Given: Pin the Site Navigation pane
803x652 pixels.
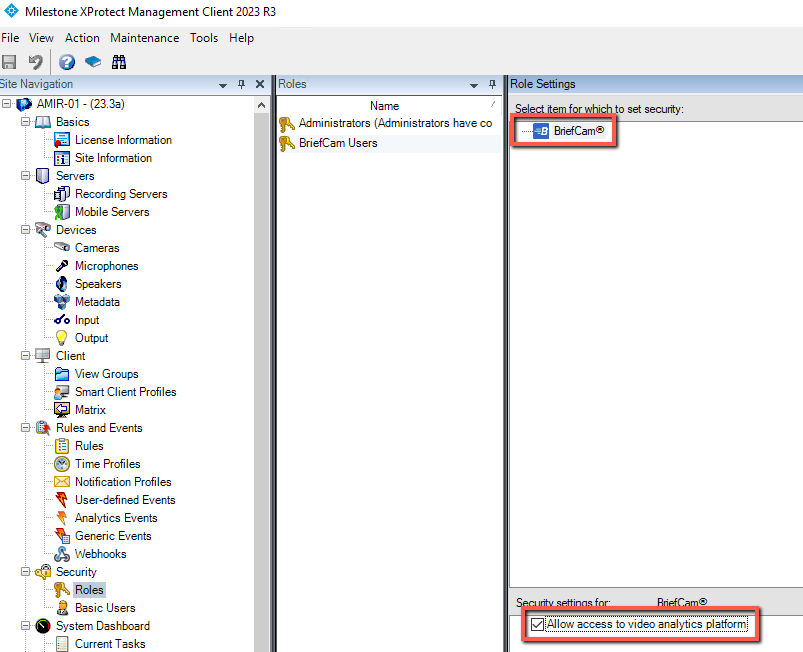Looking at the screenshot, I should tap(241, 85).
